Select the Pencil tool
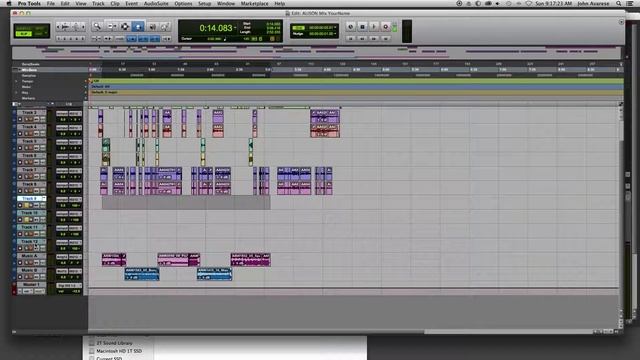 164,27
